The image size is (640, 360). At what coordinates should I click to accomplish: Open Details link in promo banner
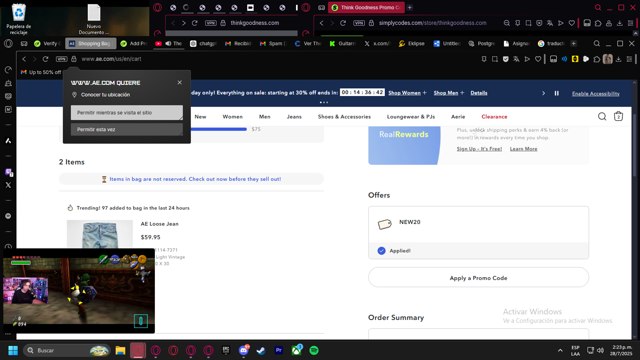pyautogui.click(x=479, y=93)
